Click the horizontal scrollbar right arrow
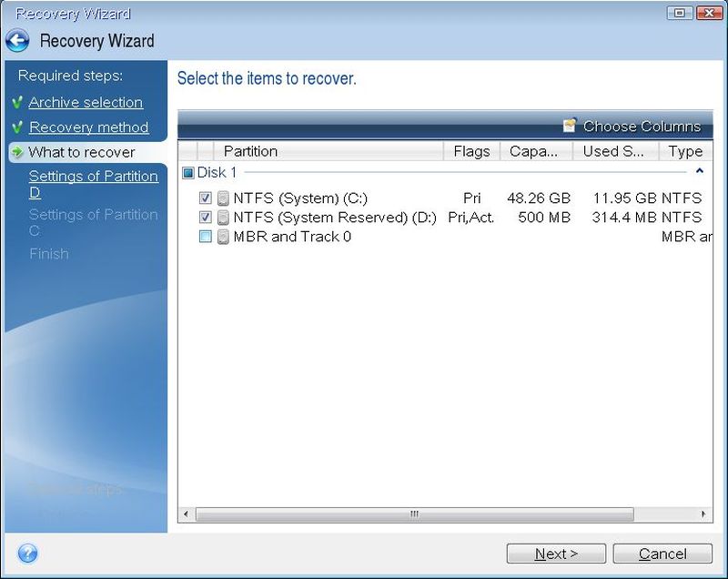Viewport: 728px width, 579px height. 705,514
